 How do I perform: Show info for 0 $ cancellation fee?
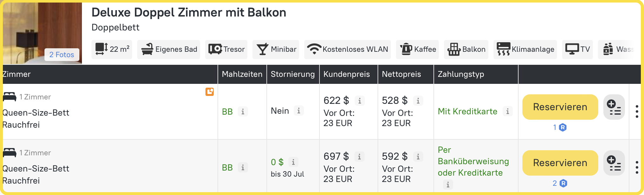click(x=293, y=162)
